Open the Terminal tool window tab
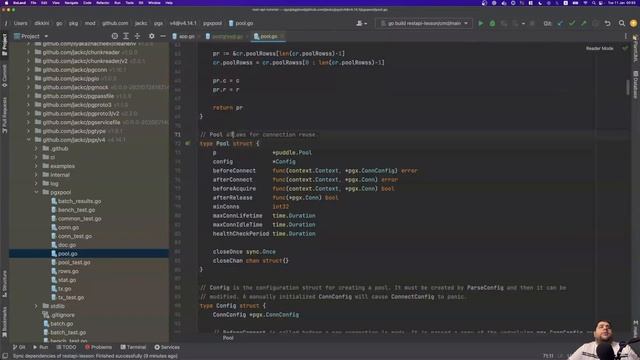The width and height of the screenshot is (640, 360). 133,347
